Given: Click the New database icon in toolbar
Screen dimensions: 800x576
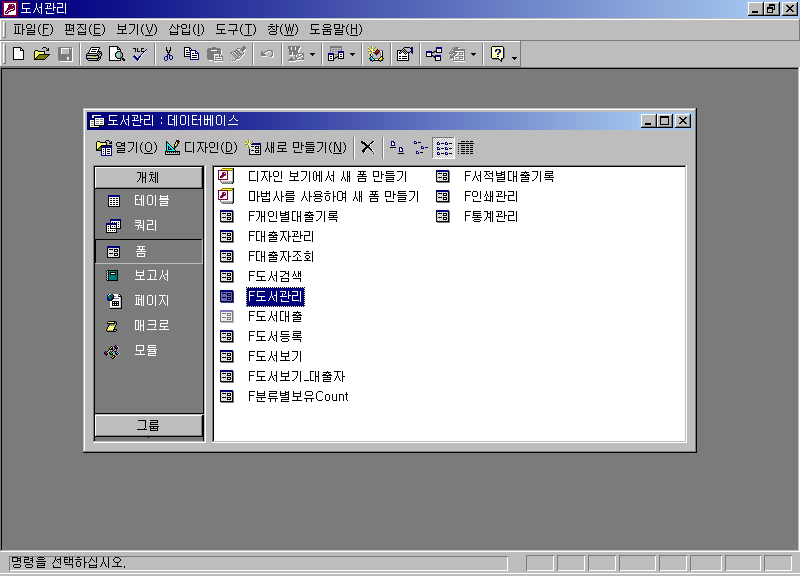Looking at the screenshot, I should pyautogui.click(x=18, y=54).
